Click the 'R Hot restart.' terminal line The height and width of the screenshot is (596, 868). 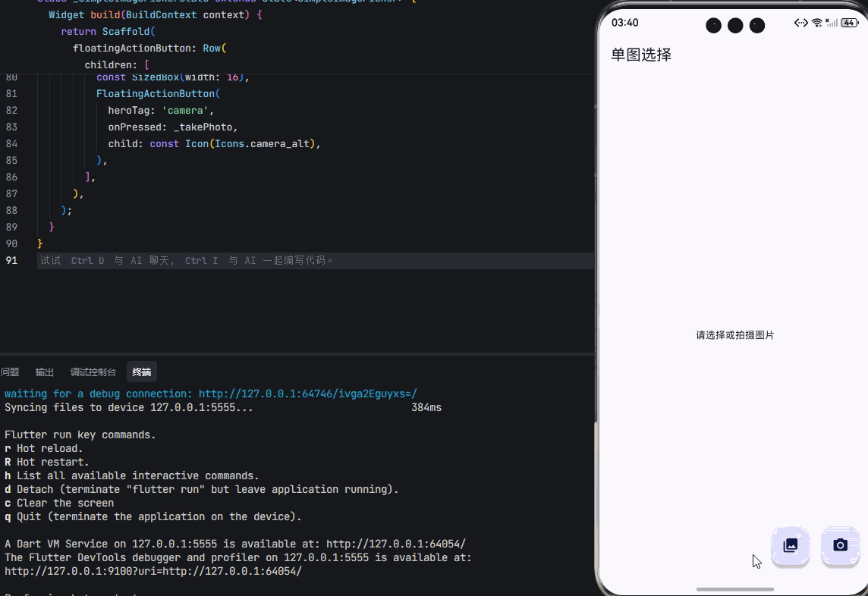click(46, 462)
